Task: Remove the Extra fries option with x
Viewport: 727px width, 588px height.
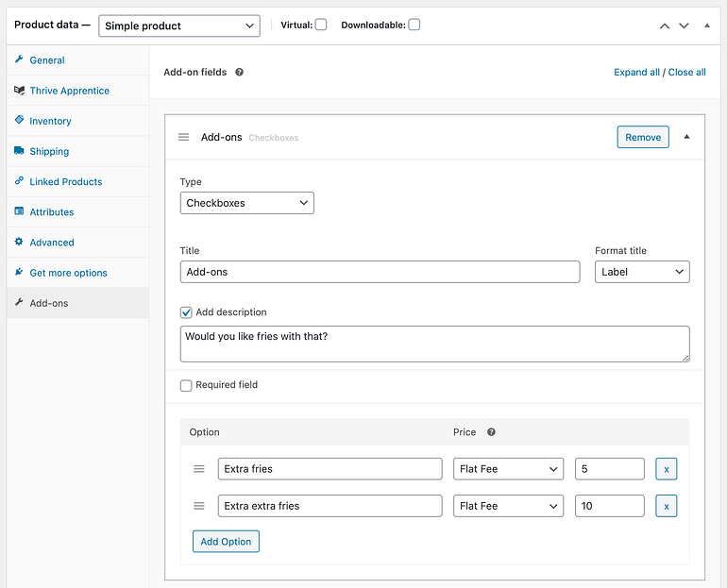Action: pos(667,469)
